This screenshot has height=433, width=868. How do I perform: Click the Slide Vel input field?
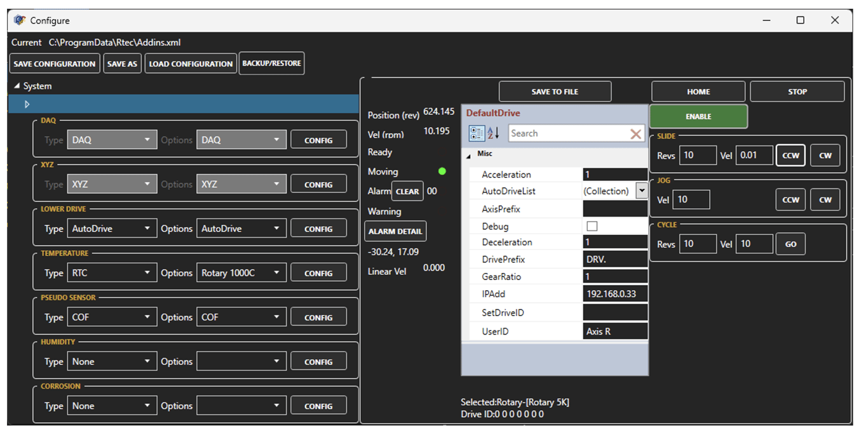(x=754, y=156)
